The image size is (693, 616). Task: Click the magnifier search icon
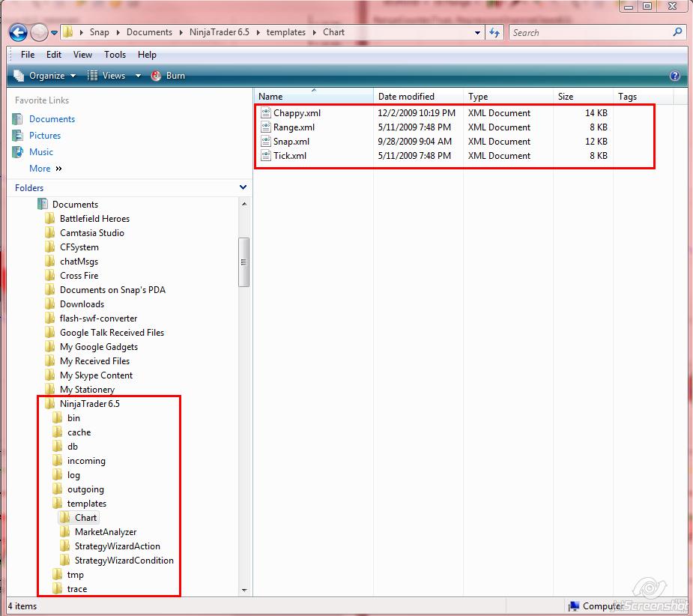point(677,31)
